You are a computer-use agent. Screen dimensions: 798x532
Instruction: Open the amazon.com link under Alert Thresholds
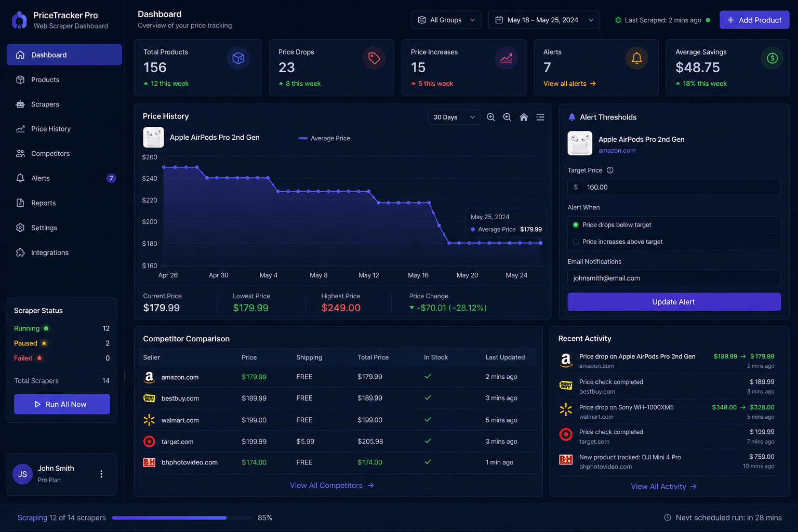click(617, 151)
